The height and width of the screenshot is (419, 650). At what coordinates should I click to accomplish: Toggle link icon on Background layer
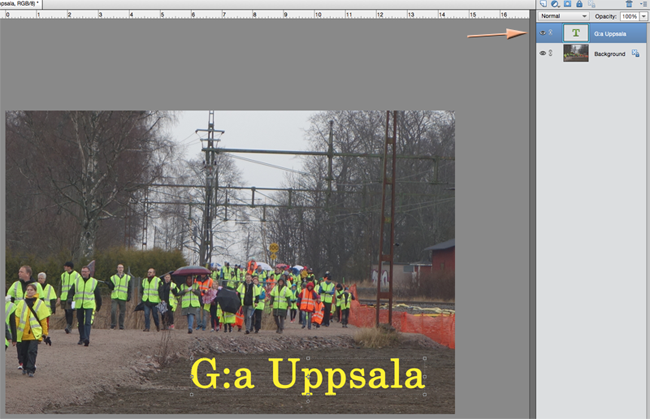pyautogui.click(x=551, y=53)
